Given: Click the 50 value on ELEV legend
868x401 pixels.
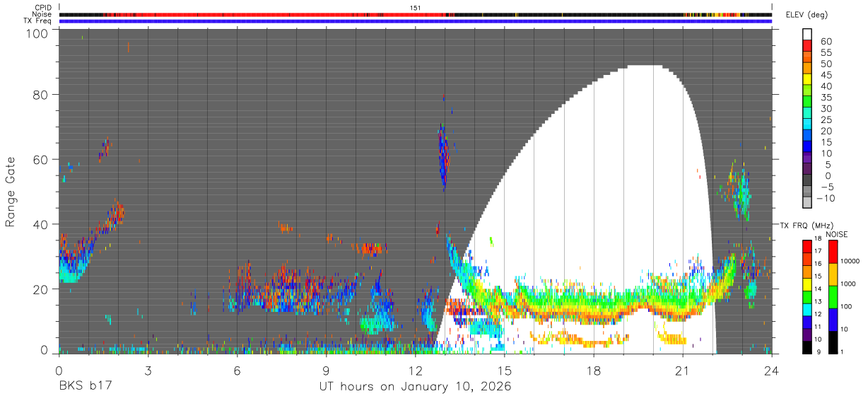Looking at the screenshot, I should (826, 64).
